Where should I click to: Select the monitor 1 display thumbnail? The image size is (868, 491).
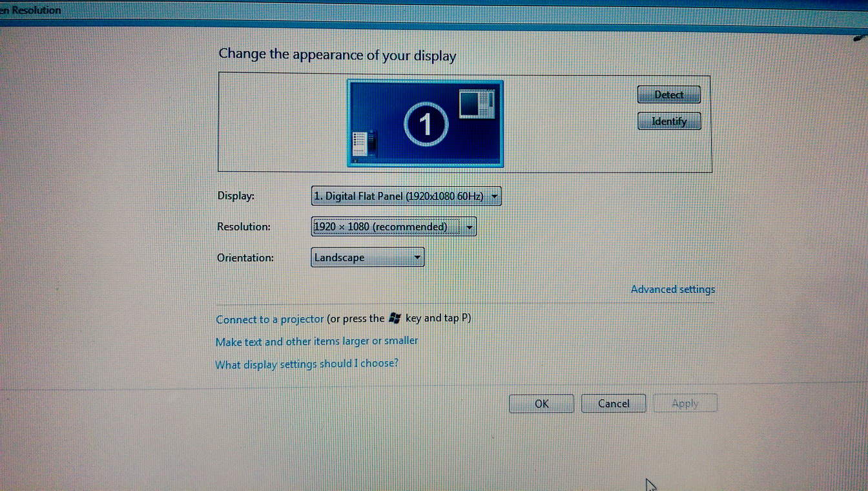[x=425, y=123]
